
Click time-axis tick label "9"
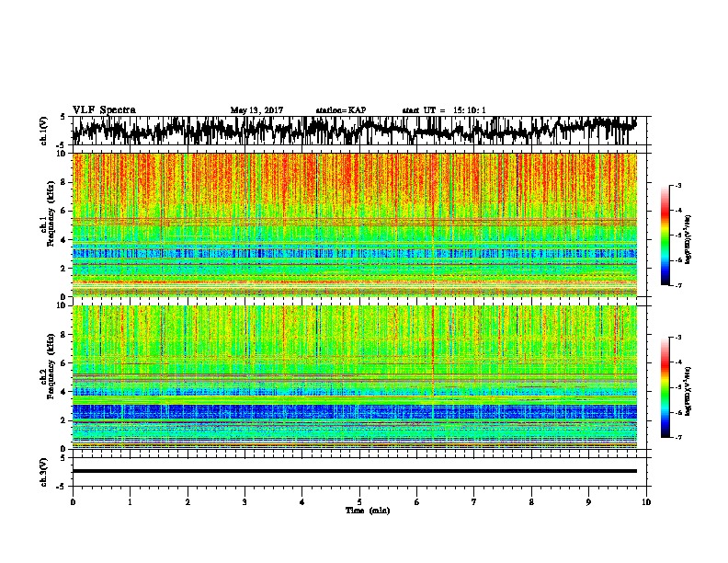pos(588,502)
